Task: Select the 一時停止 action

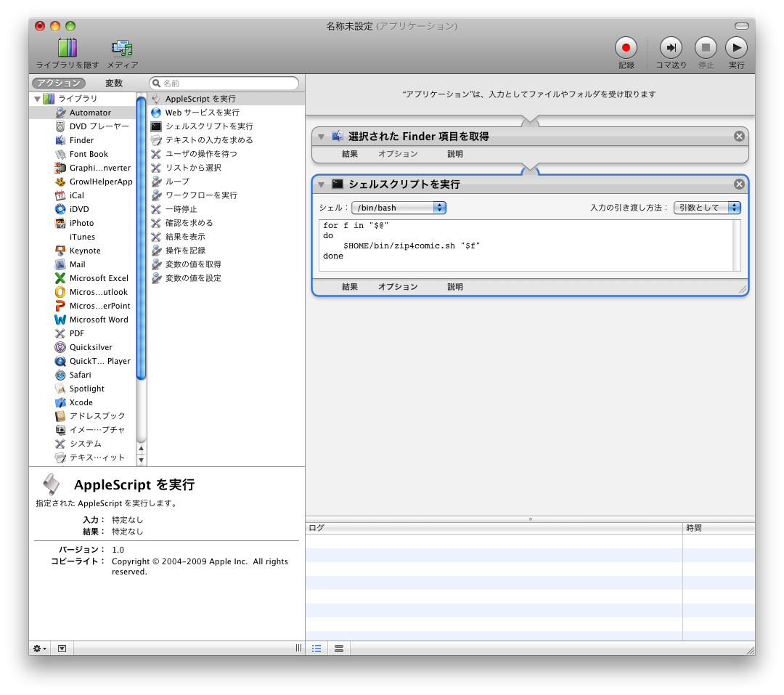Action: (x=226, y=209)
